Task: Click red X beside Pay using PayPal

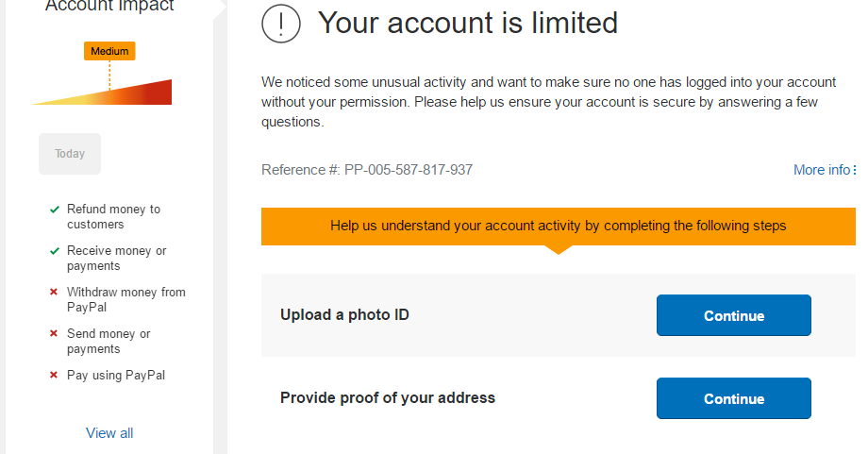Action: click(x=55, y=376)
